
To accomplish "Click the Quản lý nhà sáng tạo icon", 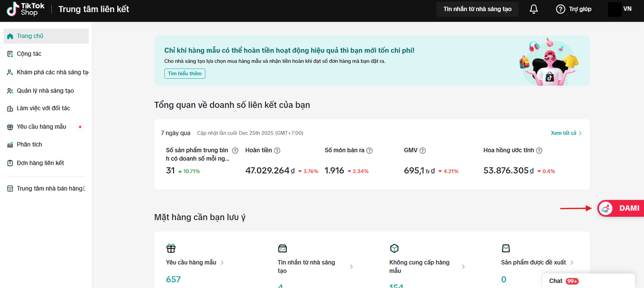I will pyautogui.click(x=10, y=91).
